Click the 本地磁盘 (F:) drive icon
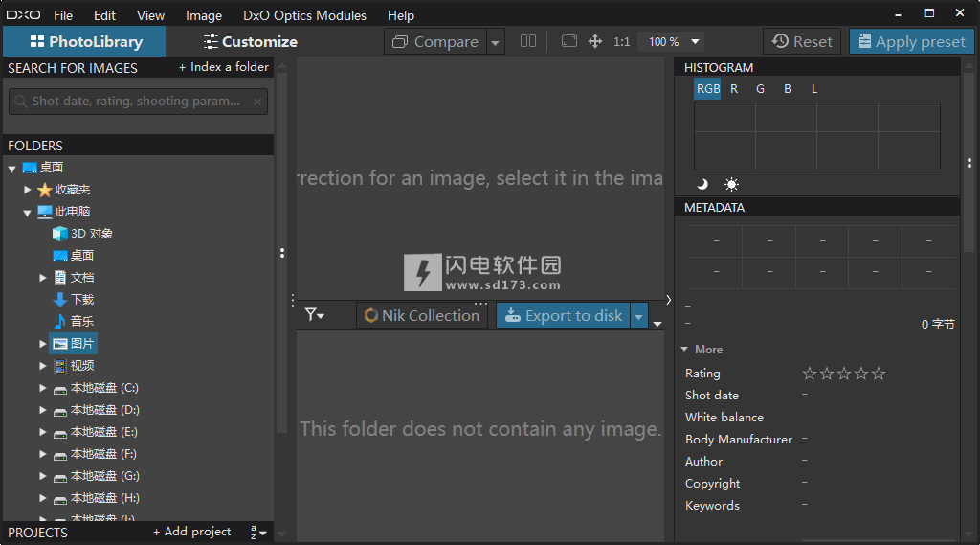Viewport: 980px width, 545px height. 60,455
